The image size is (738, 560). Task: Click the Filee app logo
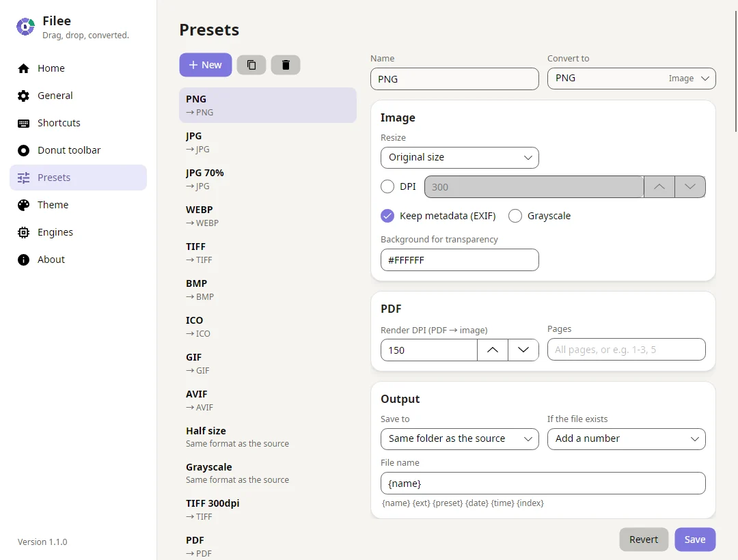[25, 27]
